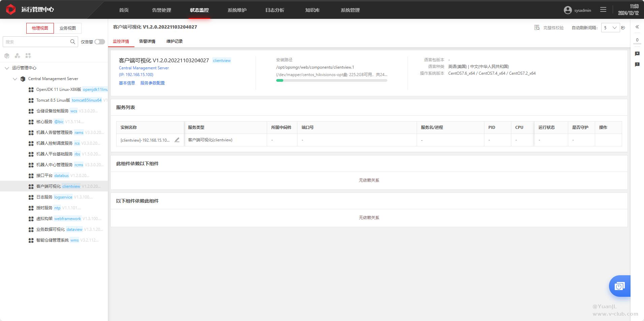This screenshot has width=644, height=321.
Task: Click the blue floating power widget button
Action: (619, 286)
